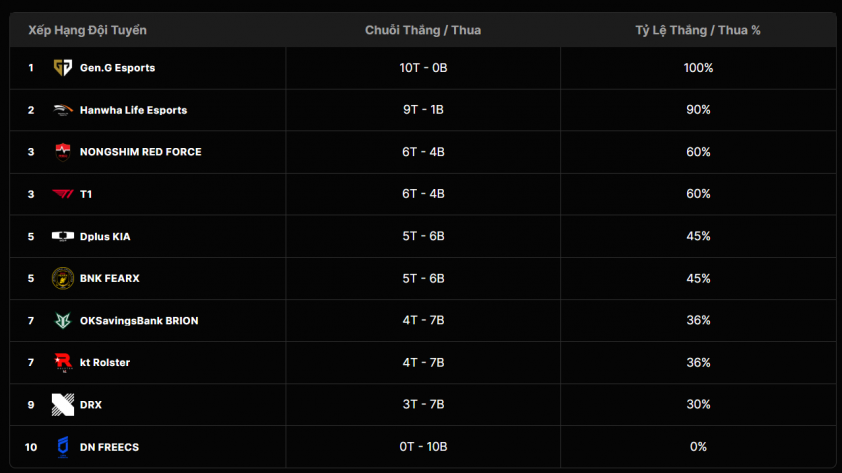Click the Gen.G Esports team logo
Screen dimensions: 842x473
(63, 68)
